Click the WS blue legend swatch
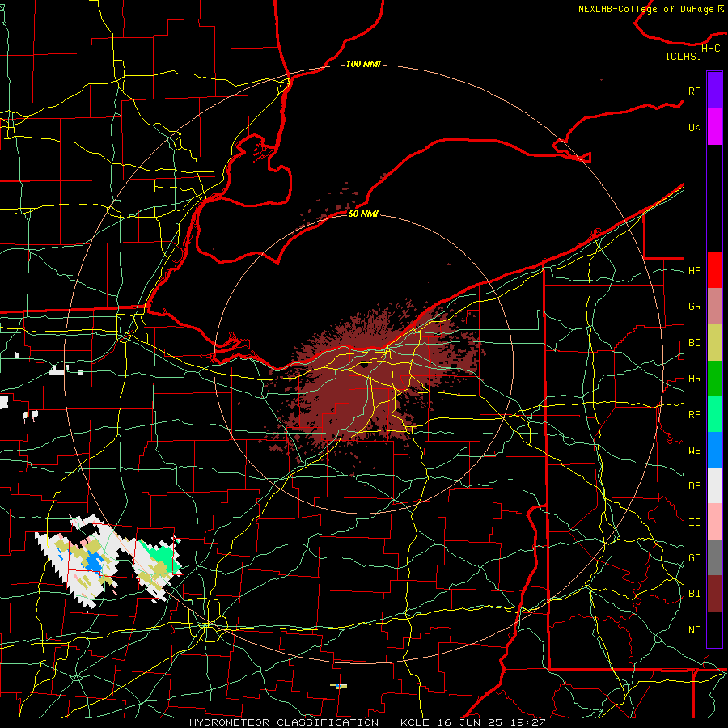Viewport: 728px width, 728px height. (x=714, y=450)
